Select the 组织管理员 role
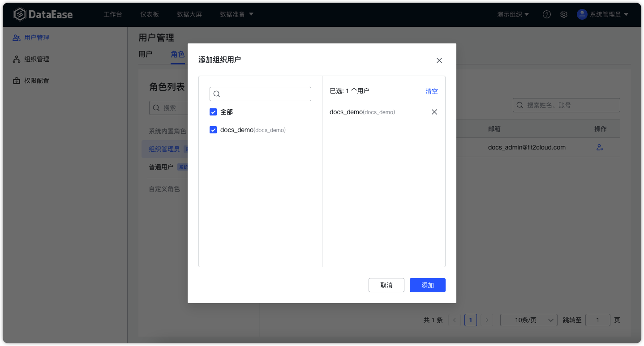 pos(164,149)
